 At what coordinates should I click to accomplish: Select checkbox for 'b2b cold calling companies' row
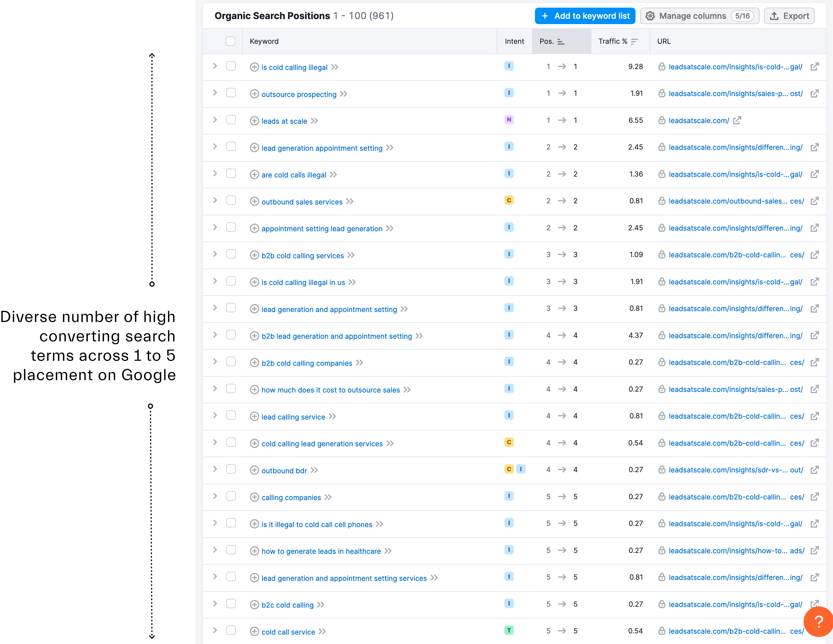pos(231,362)
